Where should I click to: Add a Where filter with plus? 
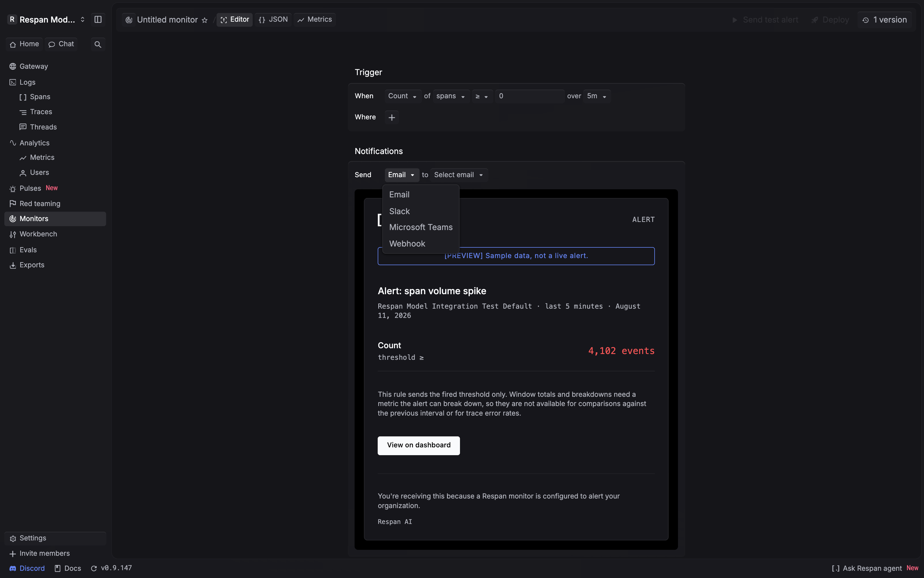[392, 117]
